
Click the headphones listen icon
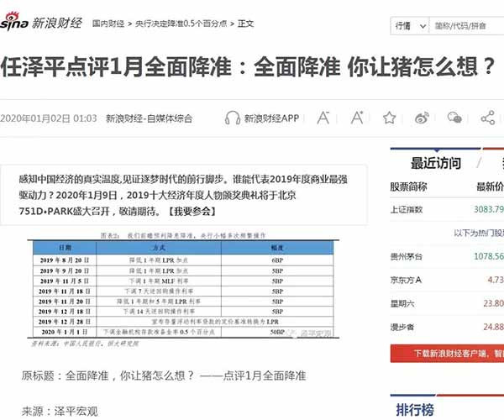(233, 118)
